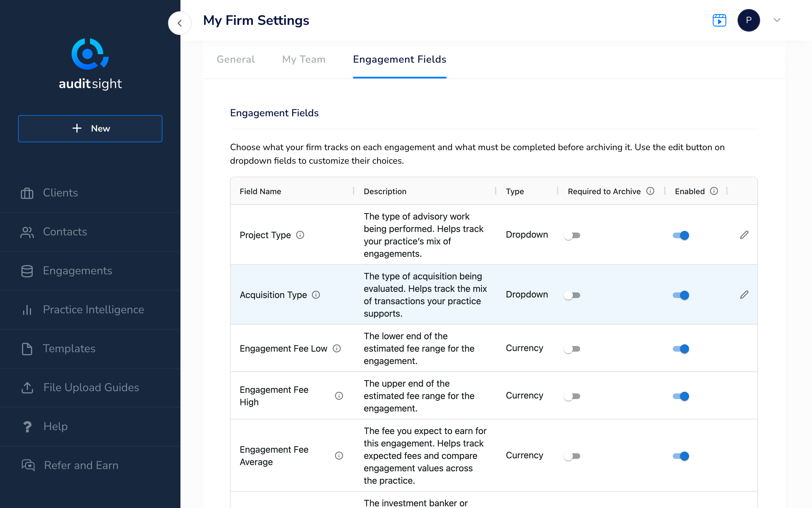Click the Field Name column header
This screenshot has height=508, width=812.
pyautogui.click(x=260, y=191)
